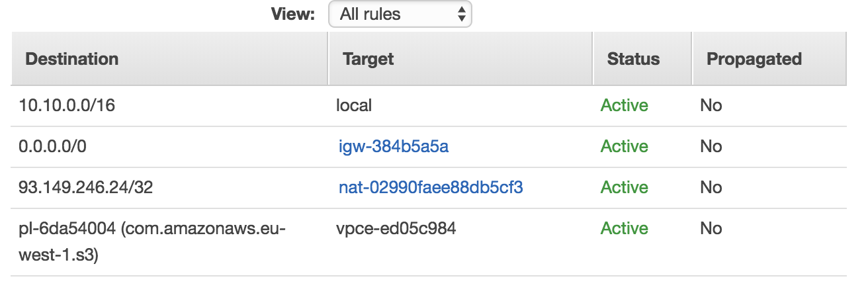Select the 93.149.246.24/32 destination cell
This screenshot has height=299, width=868.
(85, 187)
